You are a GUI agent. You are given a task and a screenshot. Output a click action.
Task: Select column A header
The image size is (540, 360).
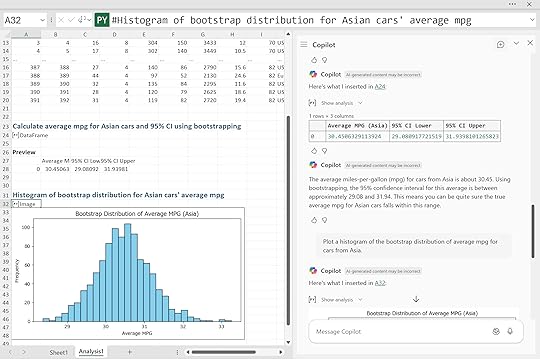pos(26,34)
